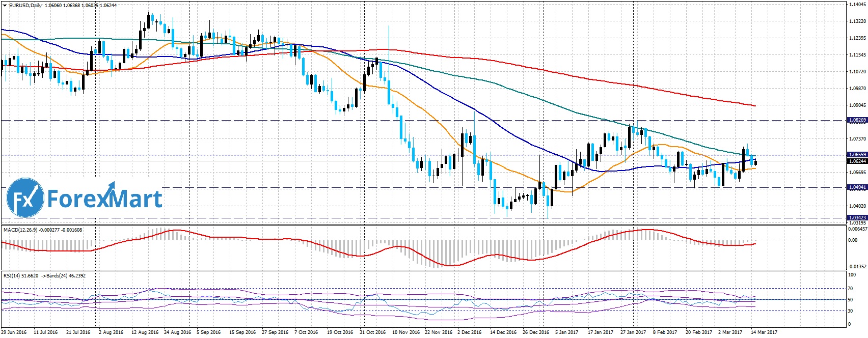This screenshot has width=868, height=338.
Task: Click the 1.09870 price axis value
Action: pyautogui.click(x=858, y=89)
